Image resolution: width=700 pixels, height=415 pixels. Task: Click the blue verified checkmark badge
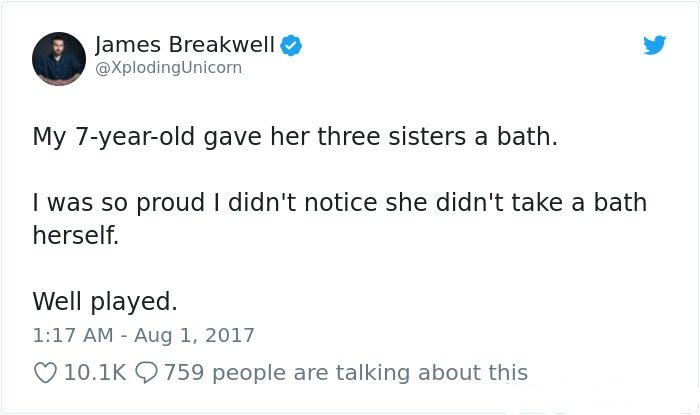click(291, 45)
